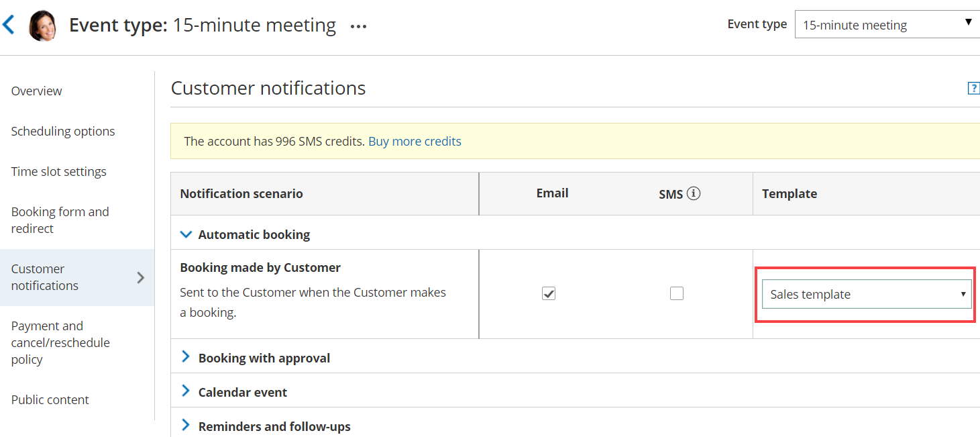Click the Customer notifications chevron arrow
Screen dimensions: 980x437
[140, 277]
